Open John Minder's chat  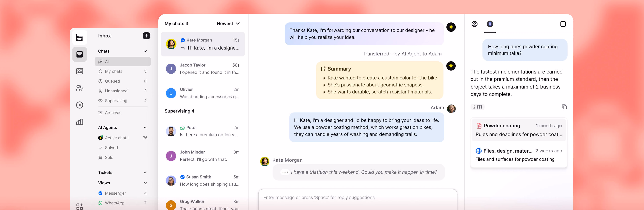[x=203, y=156]
